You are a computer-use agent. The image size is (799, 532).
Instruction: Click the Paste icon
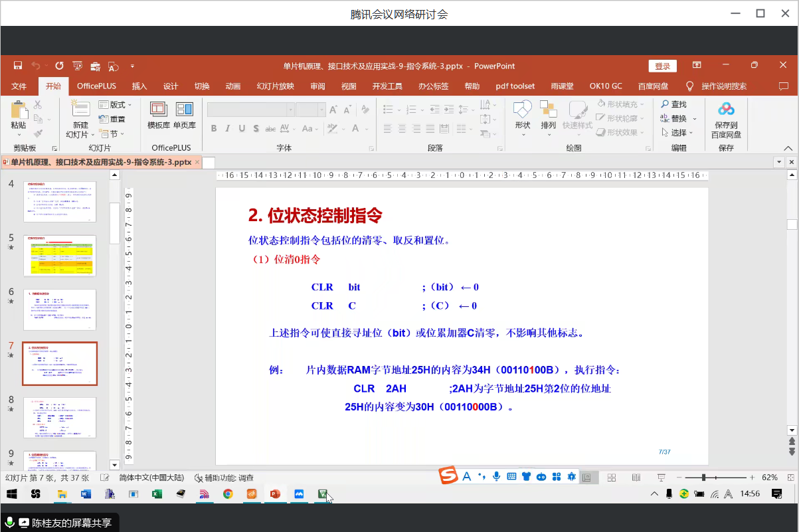(x=19, y=110)
